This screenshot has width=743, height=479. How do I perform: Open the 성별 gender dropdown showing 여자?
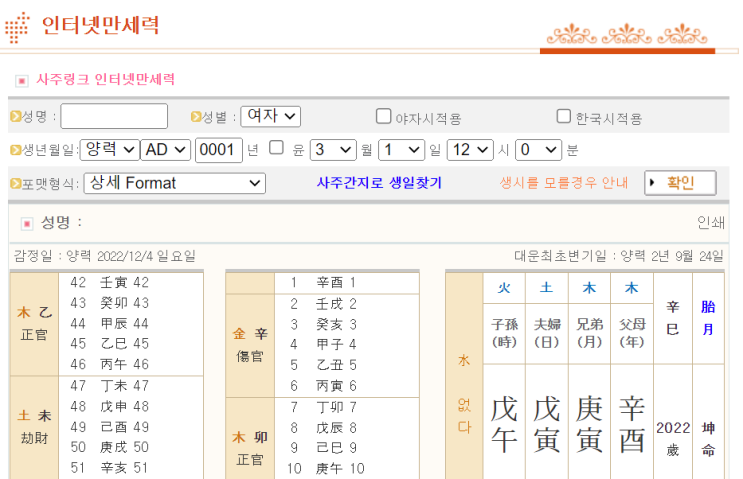pos(271,116)
